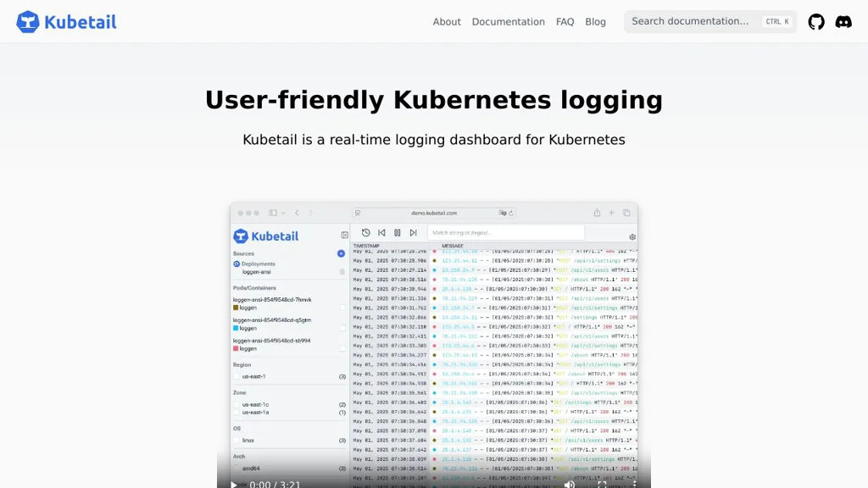The width and height of the screenshot is (868, 488).
Task: Open the About page
Action: click(447, 21)
